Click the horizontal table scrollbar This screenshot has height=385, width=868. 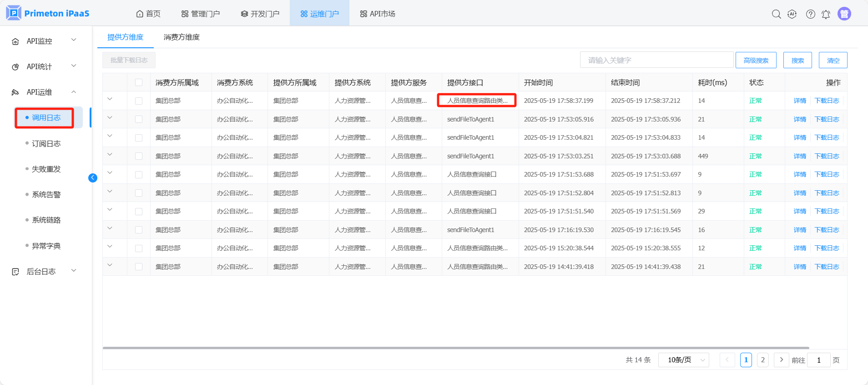pyautogui.click(x=455, y=348)
